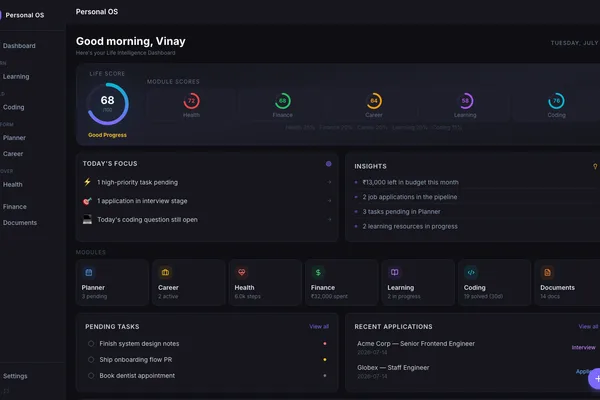The height and width of the screenshot is (400, 600).
Task: Select the Health heart module icon
Action: point(242,273)
